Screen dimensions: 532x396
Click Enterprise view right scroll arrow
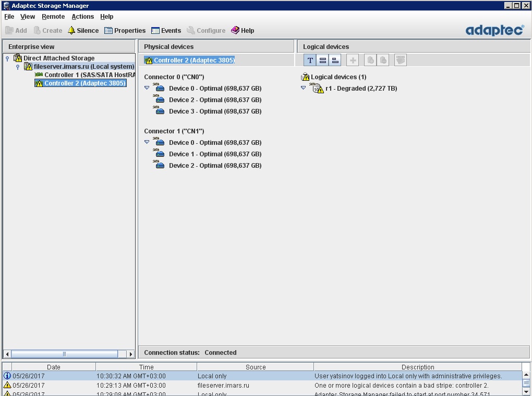click(x=131, y=354)
